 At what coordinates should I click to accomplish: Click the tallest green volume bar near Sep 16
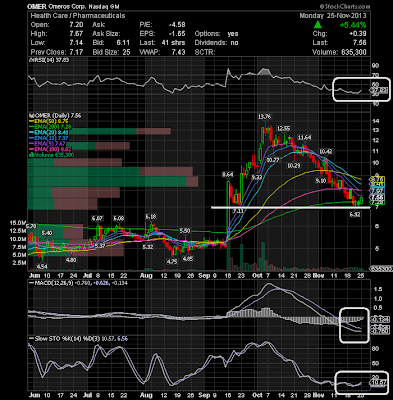pos(229,255)
